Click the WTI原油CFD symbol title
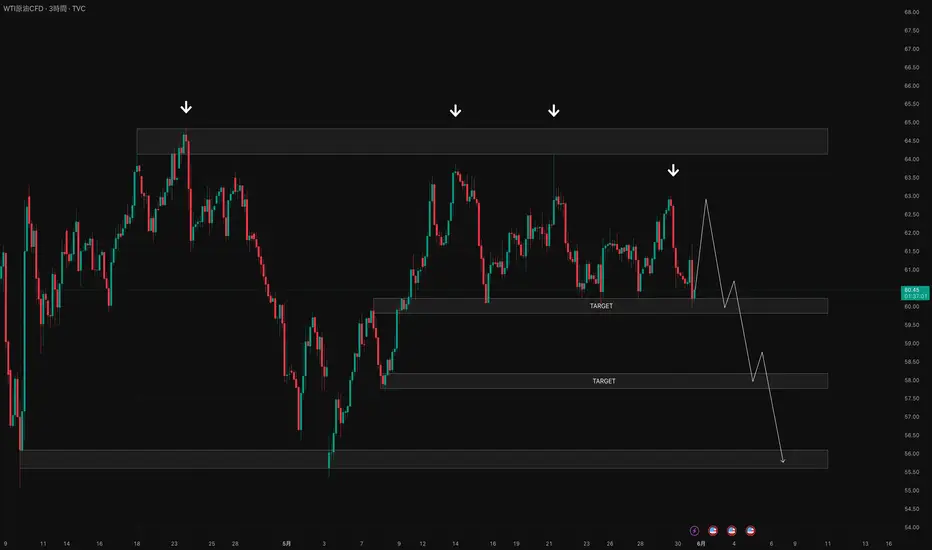 point(30,10)
